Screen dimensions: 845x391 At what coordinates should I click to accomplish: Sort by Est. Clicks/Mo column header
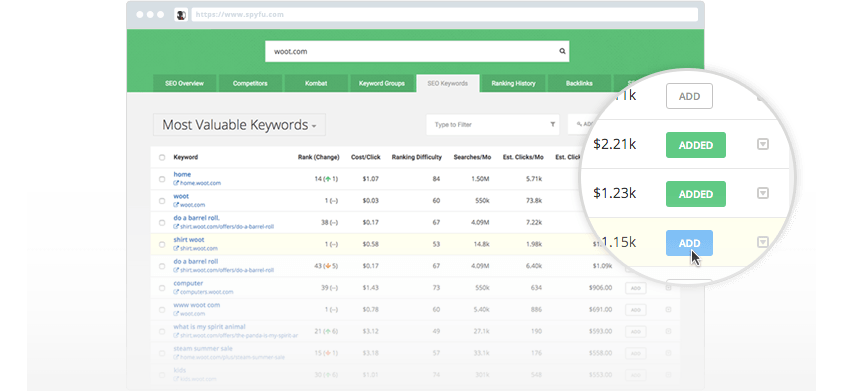pyautogui.click(x=523, y=157)
